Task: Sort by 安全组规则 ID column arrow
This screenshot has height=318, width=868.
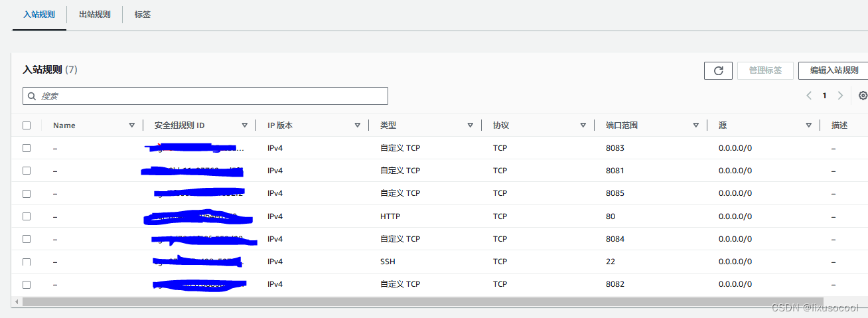Action: [244, 125]
